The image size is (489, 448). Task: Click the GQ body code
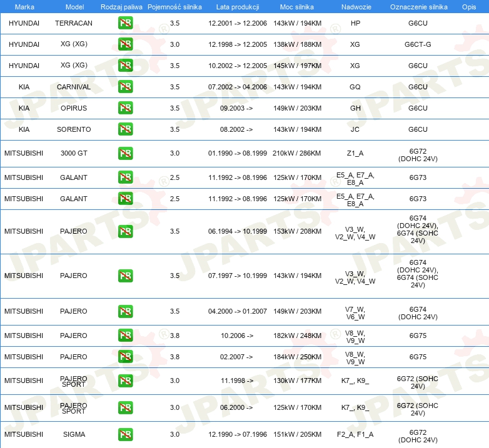point(355,87)
